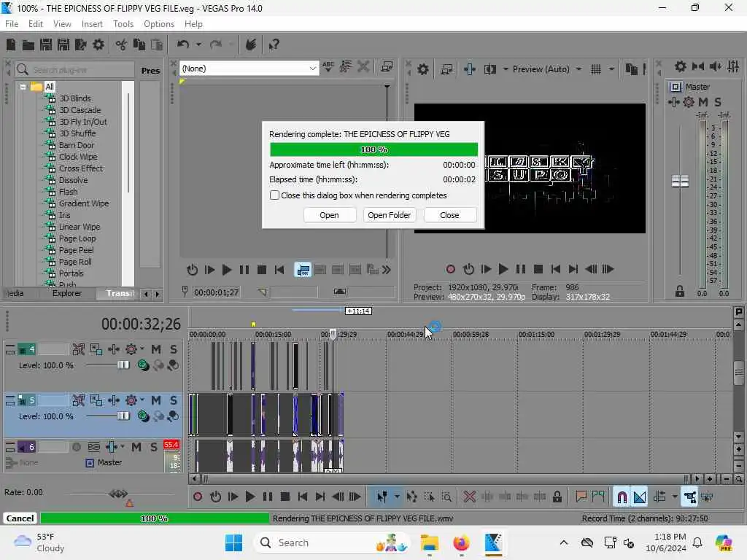747x560 pixels.
Task: Open the Tools menu
Action: tap(123, 24)
